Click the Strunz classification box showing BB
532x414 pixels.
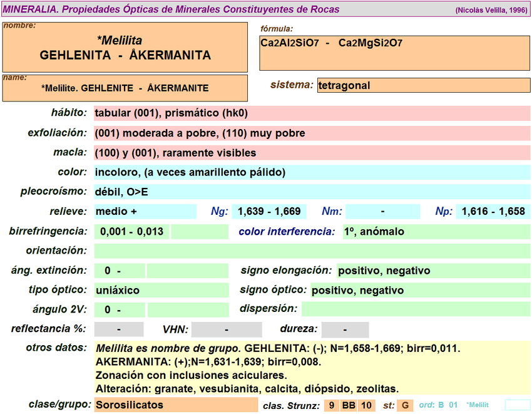(x=349, y=405)
